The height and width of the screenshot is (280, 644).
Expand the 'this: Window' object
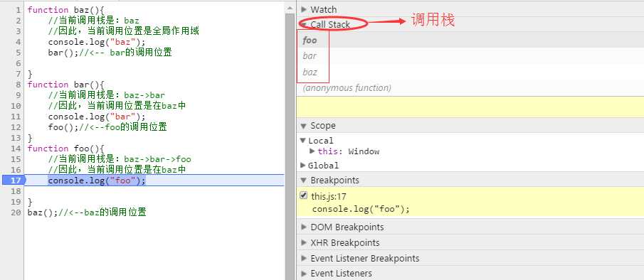[312, 151]
